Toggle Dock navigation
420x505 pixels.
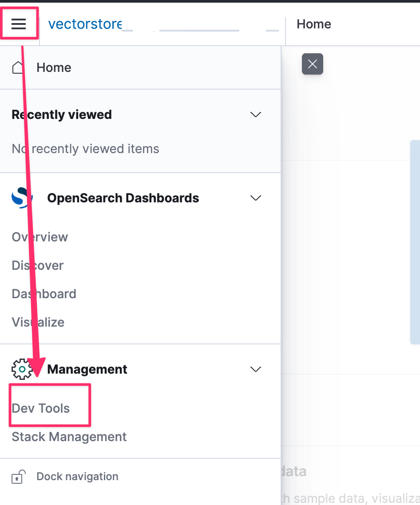tap(77, 477)
